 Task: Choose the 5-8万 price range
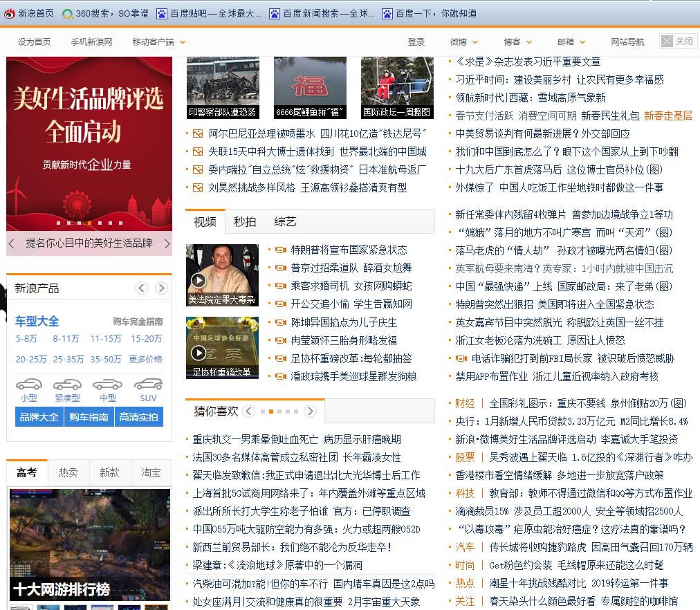pos(26,339)
